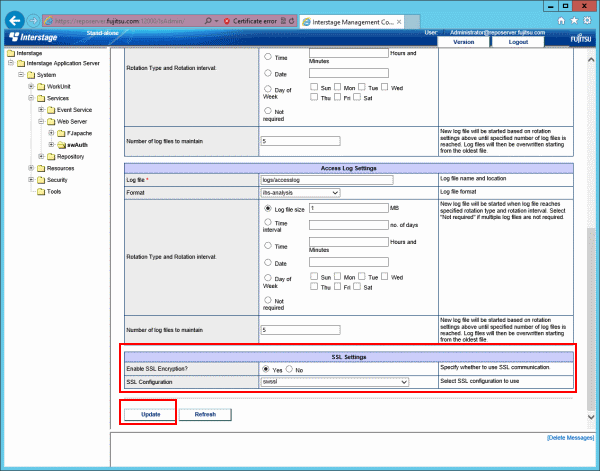Viewport: 600px width, 471px height.
Task: Select Log file size rotation in Access Log
Action: [x=268, y=209]
